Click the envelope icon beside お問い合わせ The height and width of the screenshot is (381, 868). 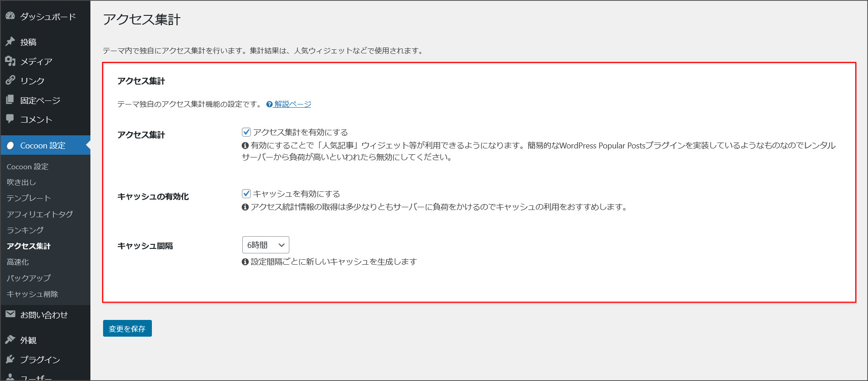tap(10, 314)
